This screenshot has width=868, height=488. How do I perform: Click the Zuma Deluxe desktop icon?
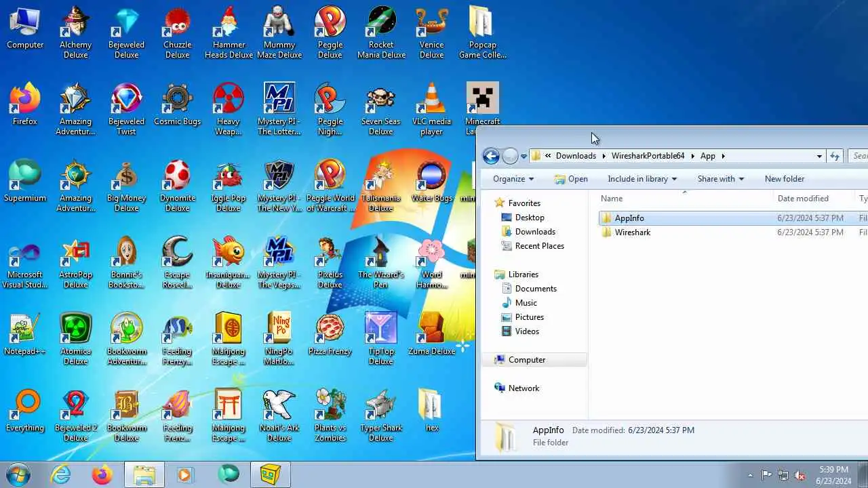click(x=431, y=334)
